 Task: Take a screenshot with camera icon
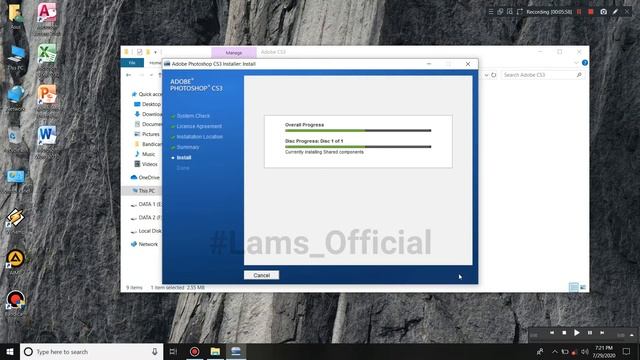click(x=603, y=12)
